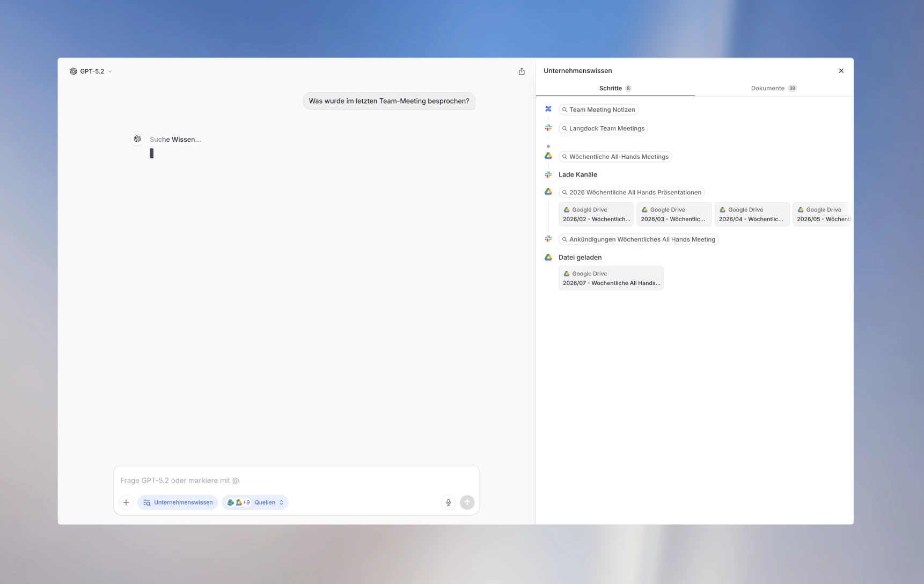Click the Google Drive icon near Wöchentliche All-Hands Meetings
The height and width of the screenshot is (584, 924).
coord(548,156)
